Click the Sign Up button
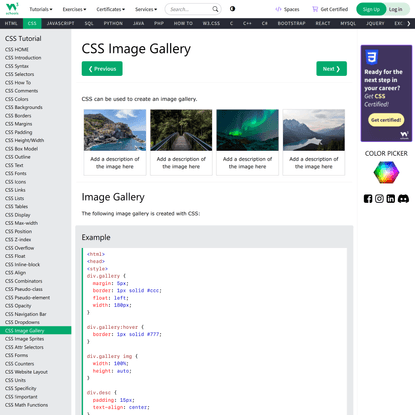The image size is (415, 415). click(371, 9)
